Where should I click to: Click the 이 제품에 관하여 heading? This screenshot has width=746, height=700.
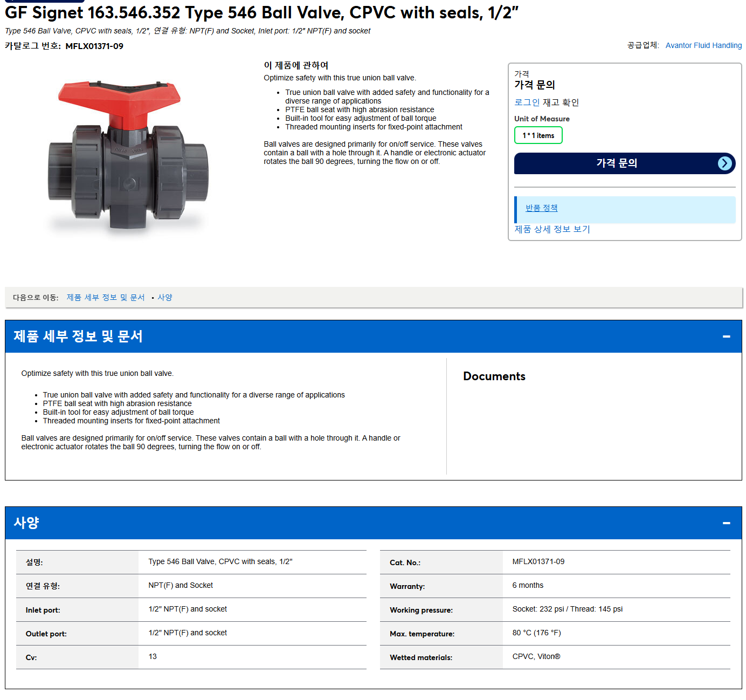[x=296, y=65]
